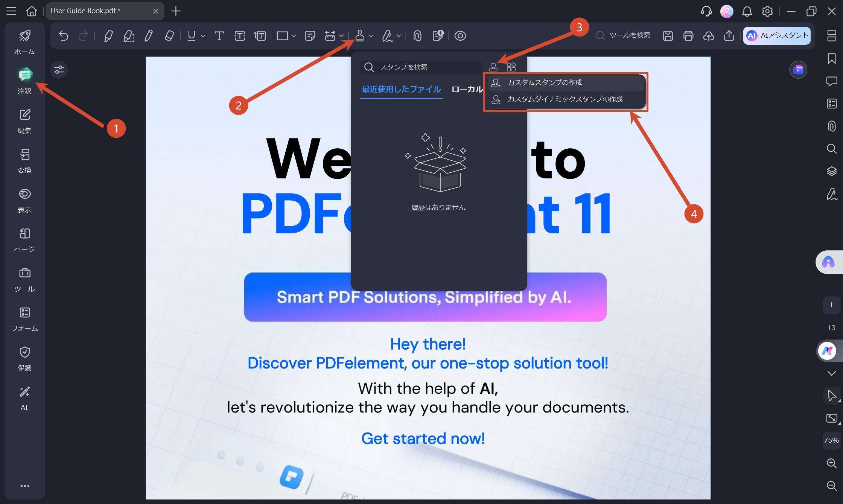Viewport: 843px width, 504px height.
Task: Select the Rectangle shape tool
Action: click(x=282, y=36)
